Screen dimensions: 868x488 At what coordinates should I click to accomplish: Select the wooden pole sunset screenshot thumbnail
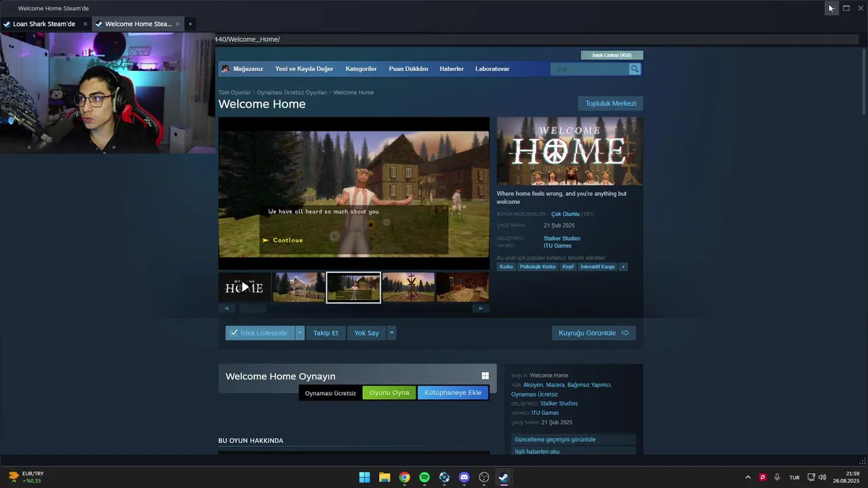click(x=408, y=287)
